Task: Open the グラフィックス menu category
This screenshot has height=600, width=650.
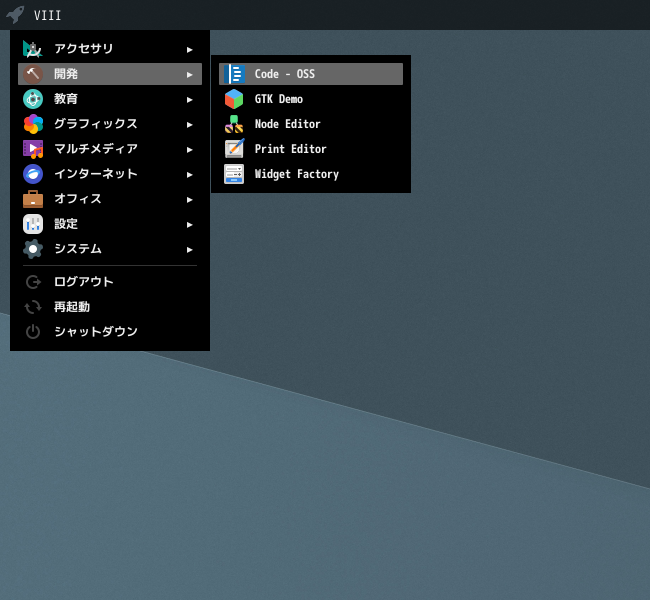Action: (x=110, y=124)
